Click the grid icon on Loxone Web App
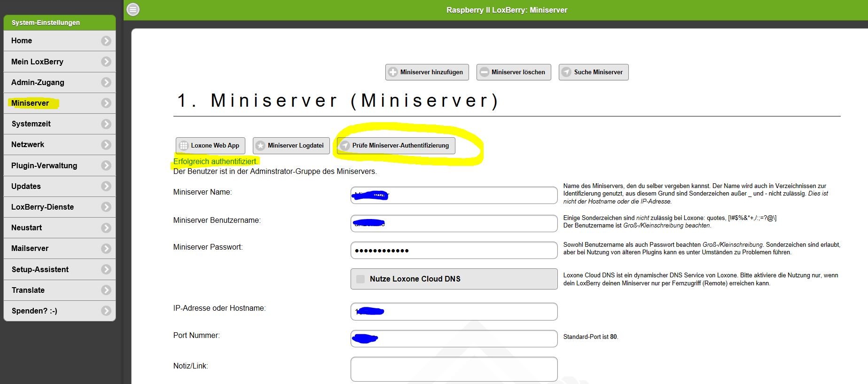This screenshot has width=868, height=384. [x=184, y=146]
